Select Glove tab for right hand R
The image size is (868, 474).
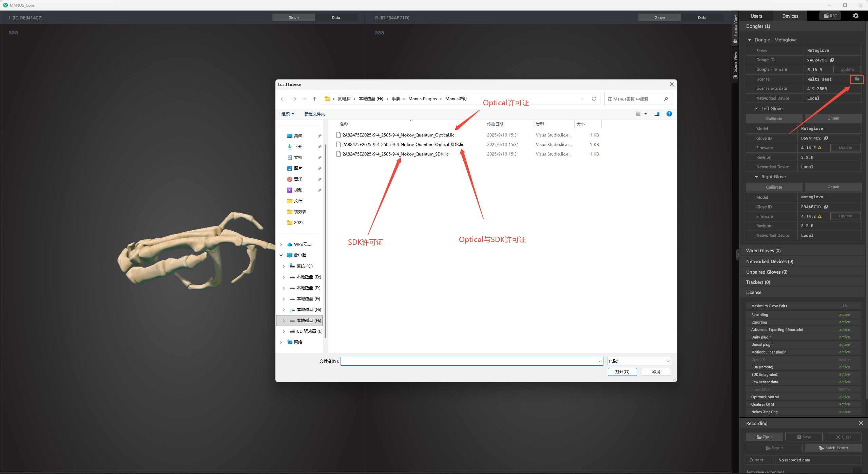659,18
